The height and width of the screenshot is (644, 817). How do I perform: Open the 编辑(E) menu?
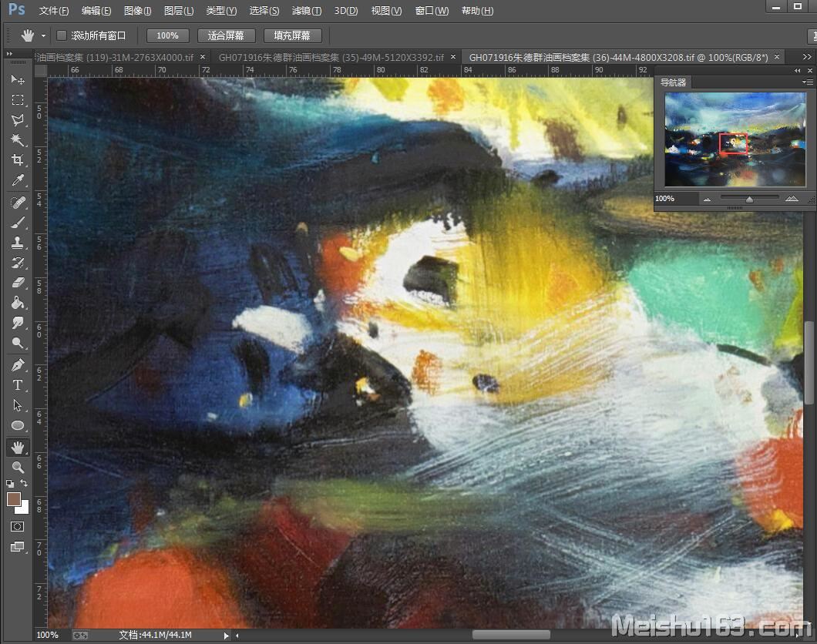pos(96,11)
